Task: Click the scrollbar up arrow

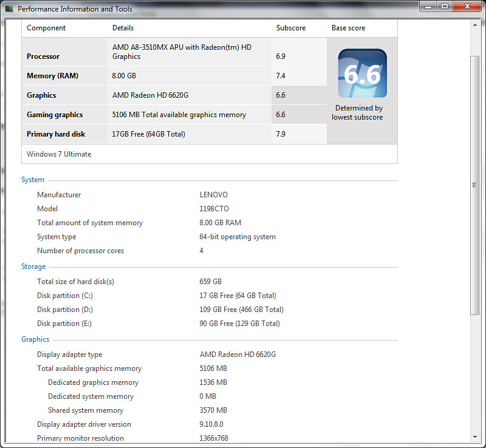Action: [x=475, y=25]
